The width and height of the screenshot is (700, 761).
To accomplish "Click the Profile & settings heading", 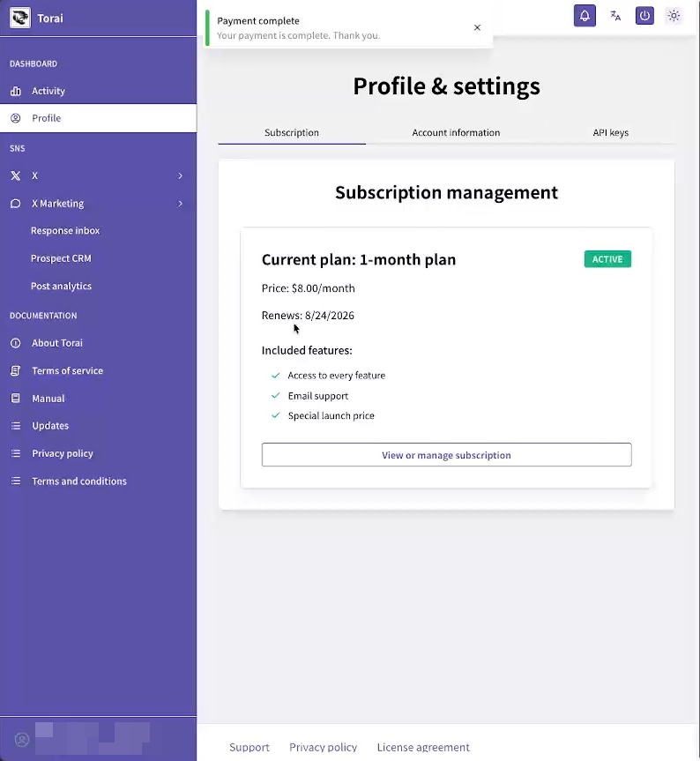I will (446, 86).
